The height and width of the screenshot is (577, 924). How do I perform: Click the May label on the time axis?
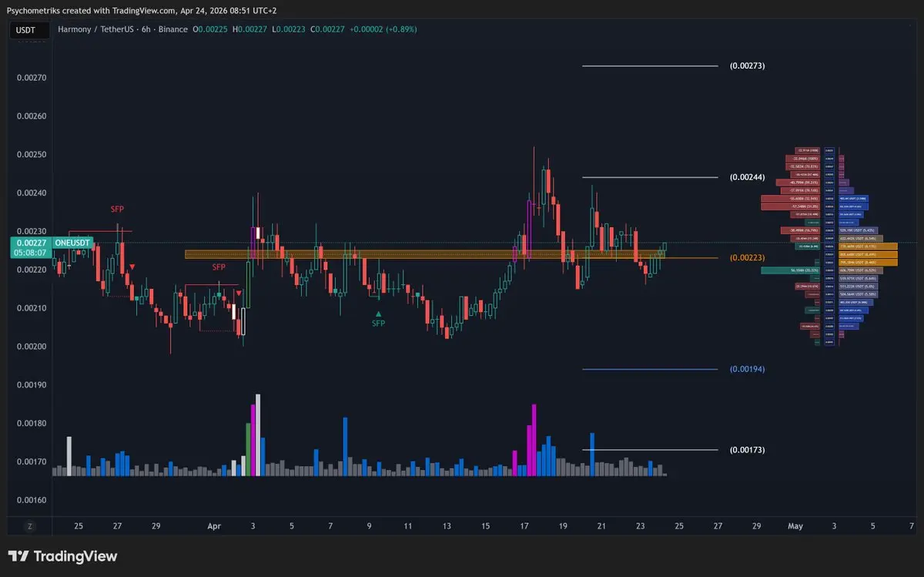[795, 526]
